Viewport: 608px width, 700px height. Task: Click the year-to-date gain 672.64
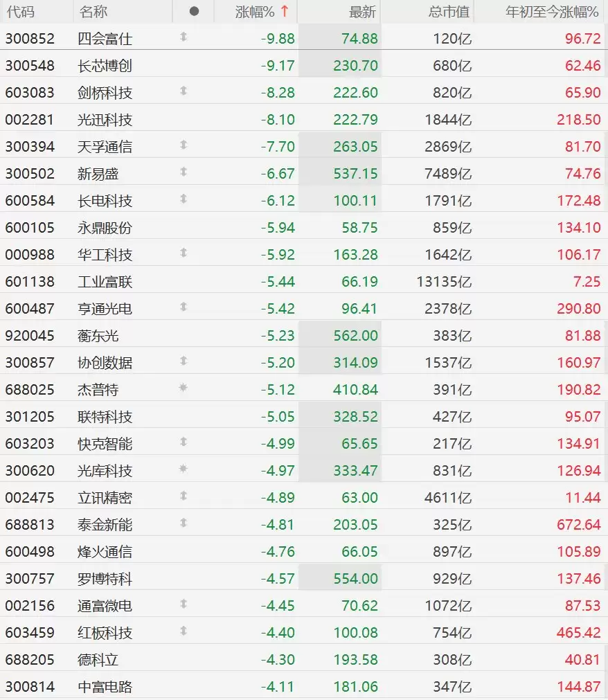[x=578, y=525]
